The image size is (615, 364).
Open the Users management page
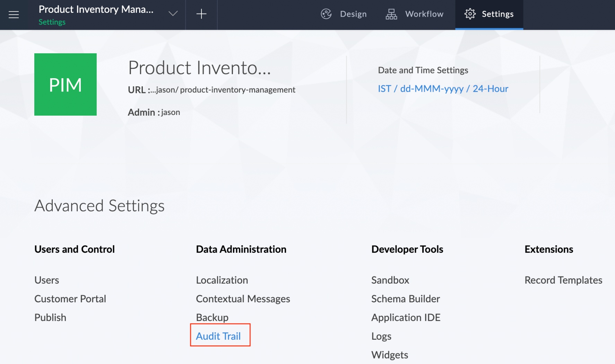tap(46, 280)
